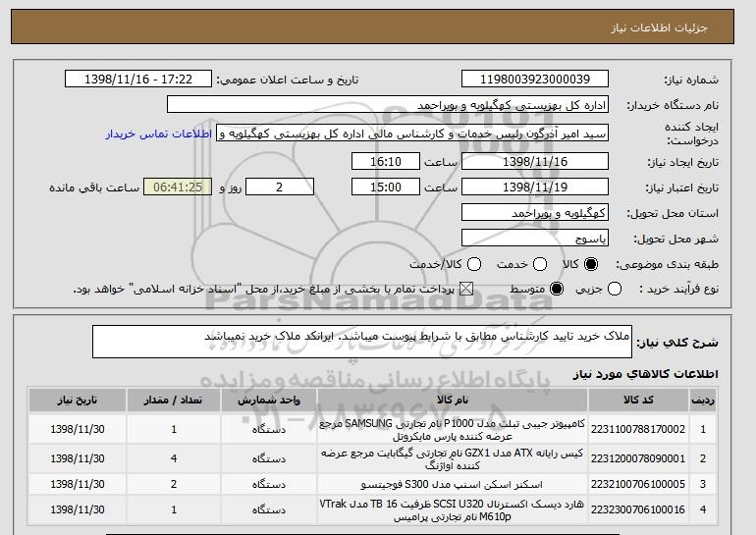
Task: Toggle the Islamic treasury bonds payment checkbox
Action: (x=465, y=290)
